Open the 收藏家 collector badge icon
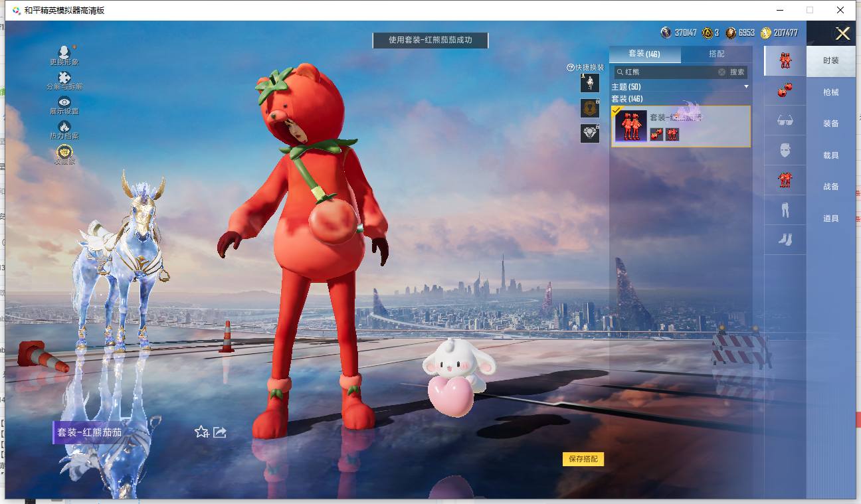Image resolution: width=861 pixels, height=504 pixels. (x=64, y=153)
